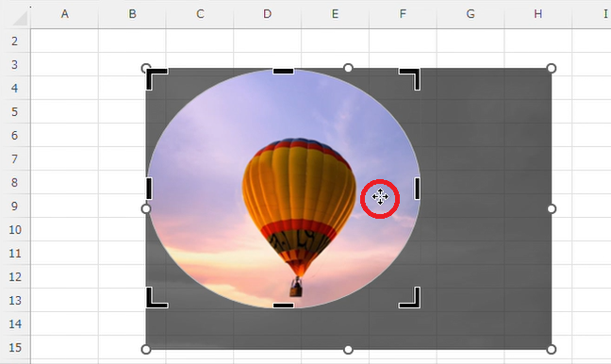The image size is (611, 364).
Task: Click the picture's right-middle circular sizing handle
Action: (x=551, y=209)
